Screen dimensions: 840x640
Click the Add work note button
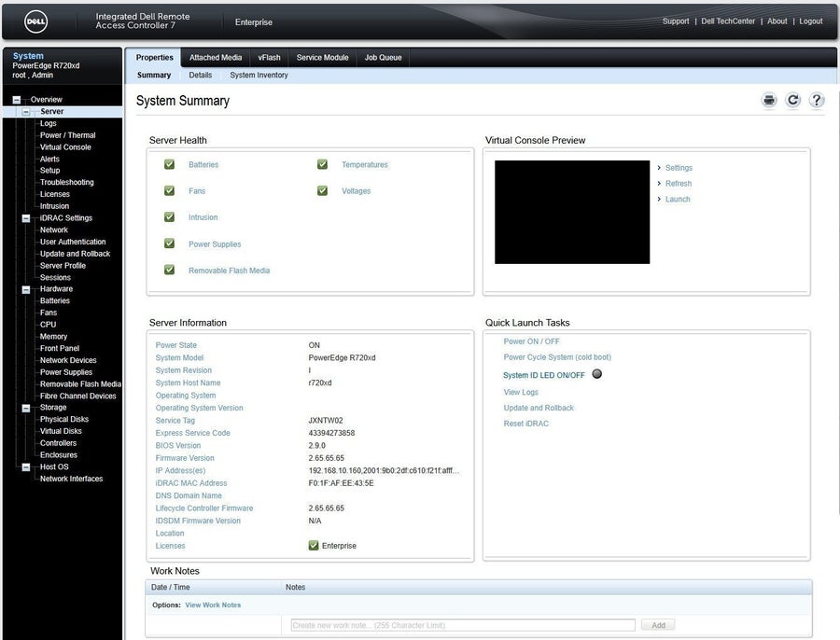click(x=658, y=625)
